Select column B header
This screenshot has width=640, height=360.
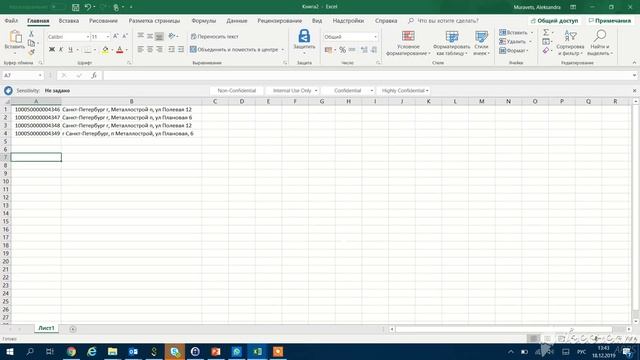(131, 101)
